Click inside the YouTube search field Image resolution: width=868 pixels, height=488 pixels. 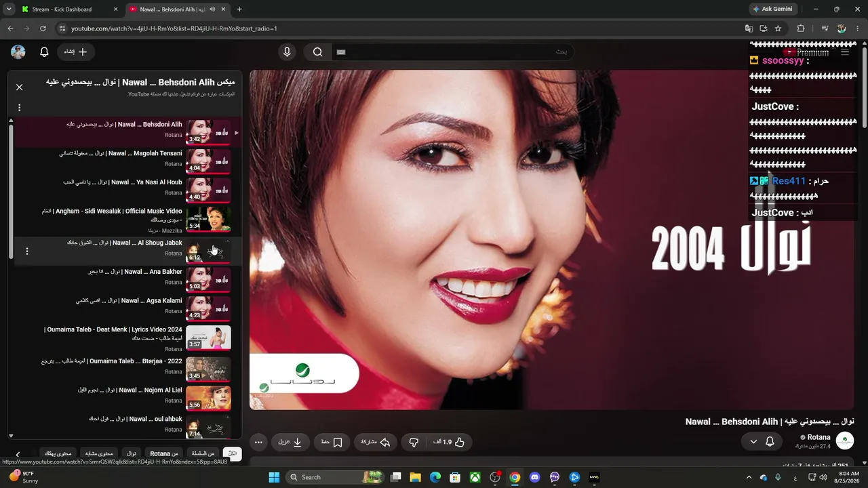(x=452, y=52)
